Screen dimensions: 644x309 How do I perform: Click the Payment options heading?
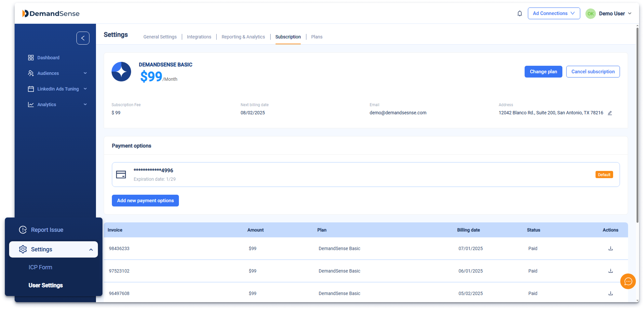tap(131, 146)
